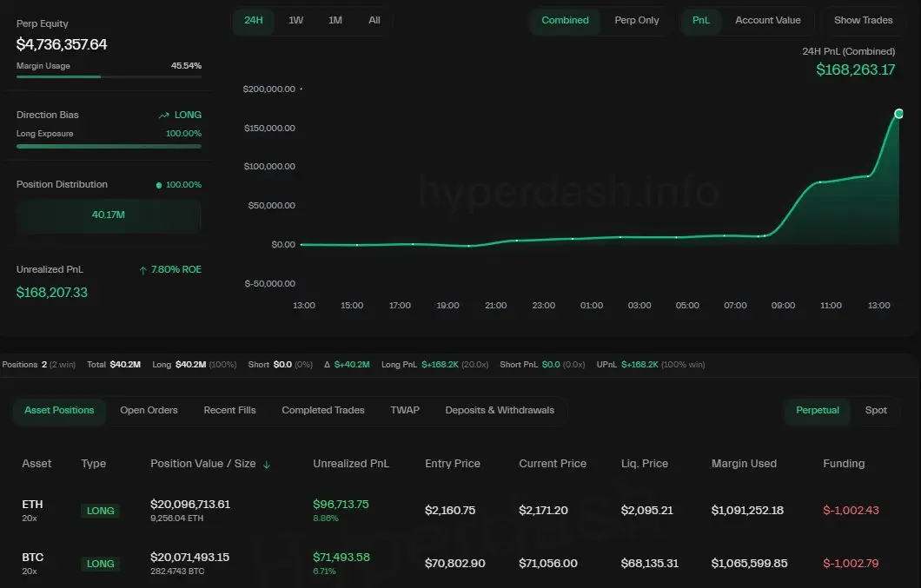Select the All time range button
The height and width of the screenshot is (588, 921).
tap(374, 20)
